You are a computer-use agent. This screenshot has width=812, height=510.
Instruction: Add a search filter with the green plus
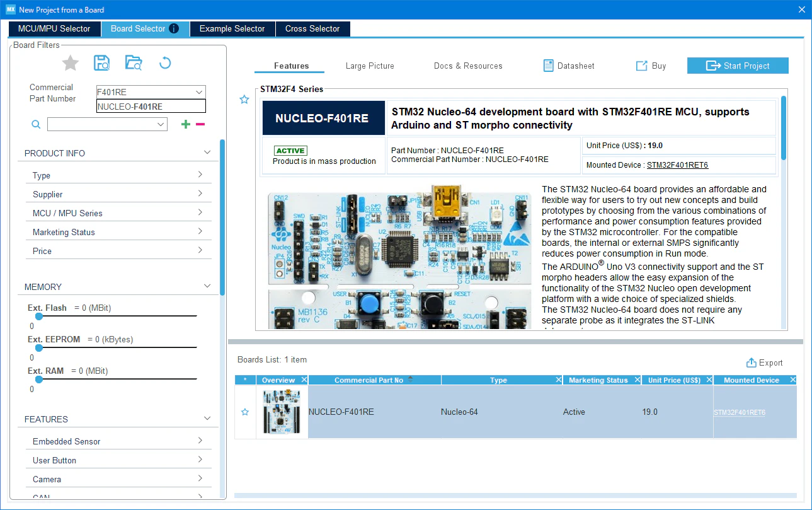[185, 125]
